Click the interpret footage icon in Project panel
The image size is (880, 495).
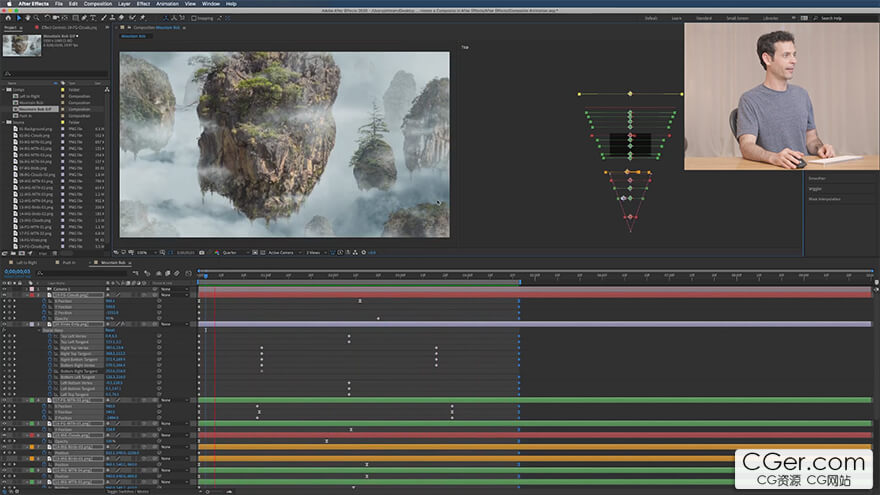(5, 253)
